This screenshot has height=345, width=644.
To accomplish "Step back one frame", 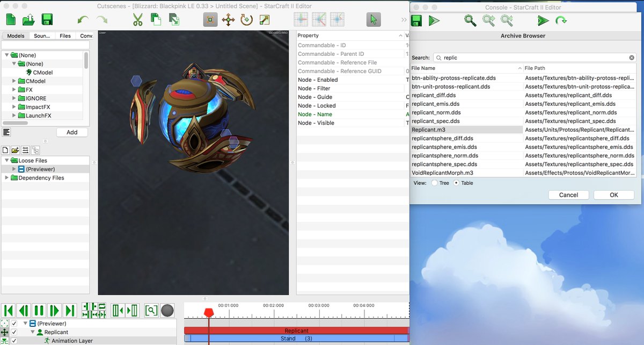I will point(23,310).
